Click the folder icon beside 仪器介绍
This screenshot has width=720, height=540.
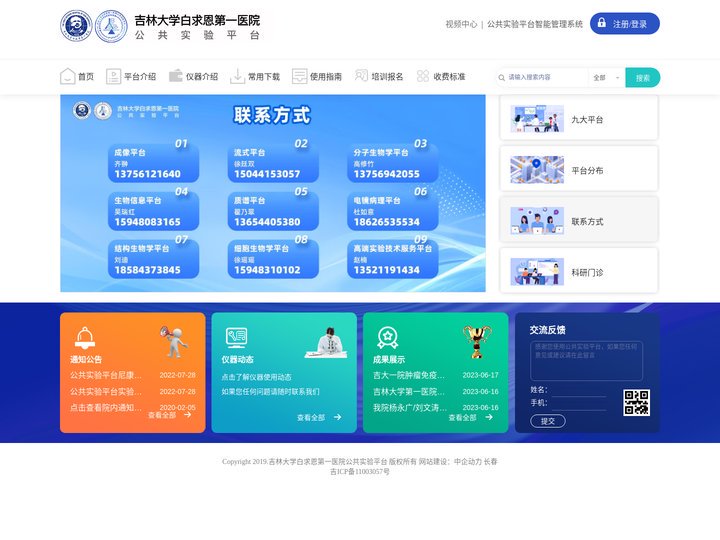[175, 76]
